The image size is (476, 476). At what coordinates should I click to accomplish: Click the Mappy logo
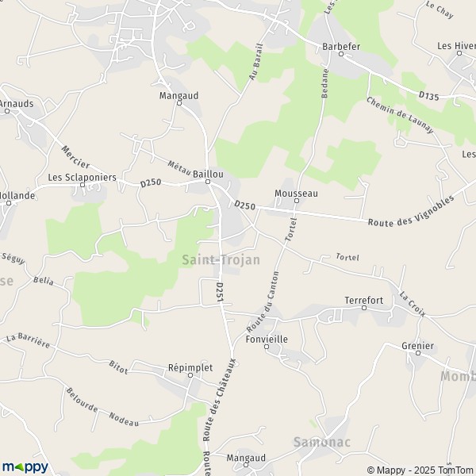click(25, 467)
